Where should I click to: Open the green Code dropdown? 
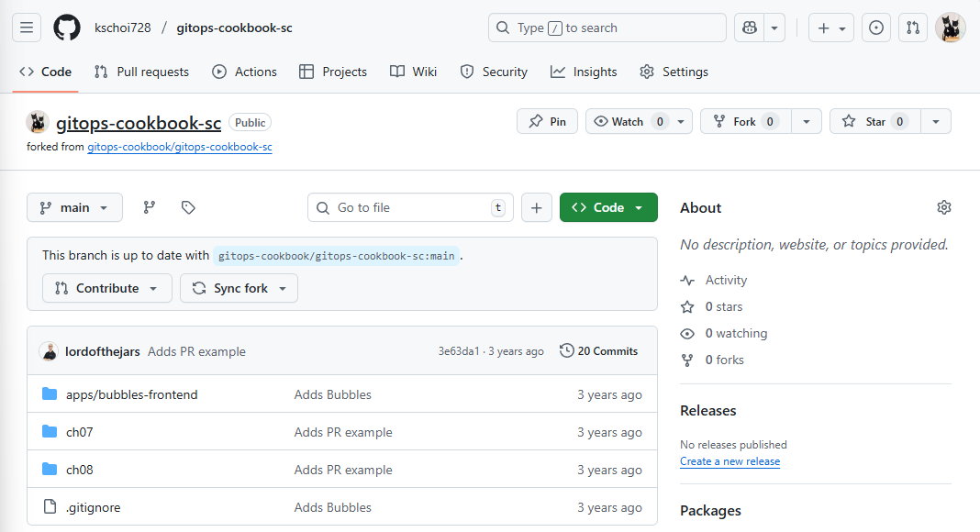608,207
